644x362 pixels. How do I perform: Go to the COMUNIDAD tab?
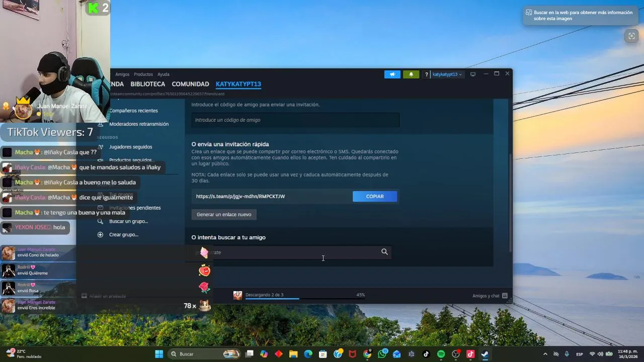point(190,84)
